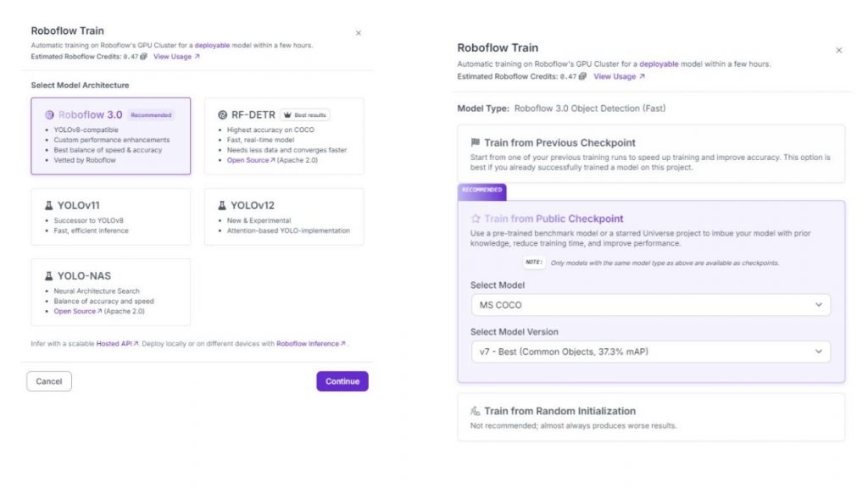The height and width of the screenshot is (488, 868).
Task: Open the Select Model dropdown showing MS COCO
Action: (650, 305)
